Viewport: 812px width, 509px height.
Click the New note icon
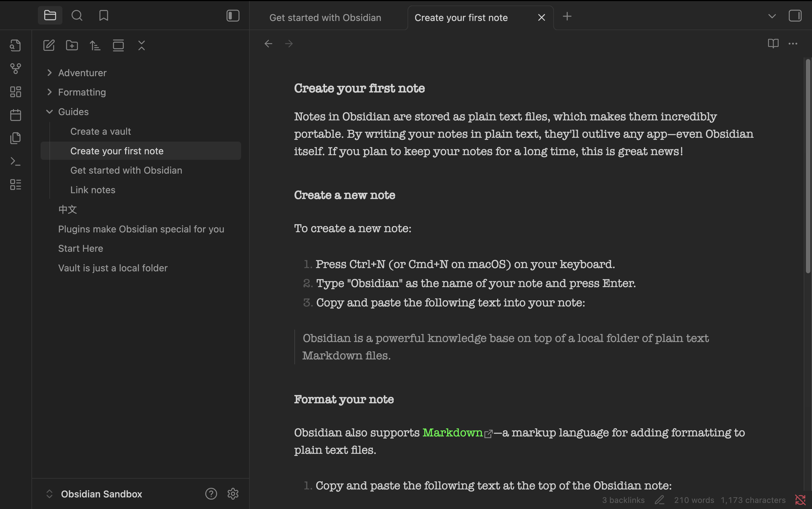[x=49, y=45]
